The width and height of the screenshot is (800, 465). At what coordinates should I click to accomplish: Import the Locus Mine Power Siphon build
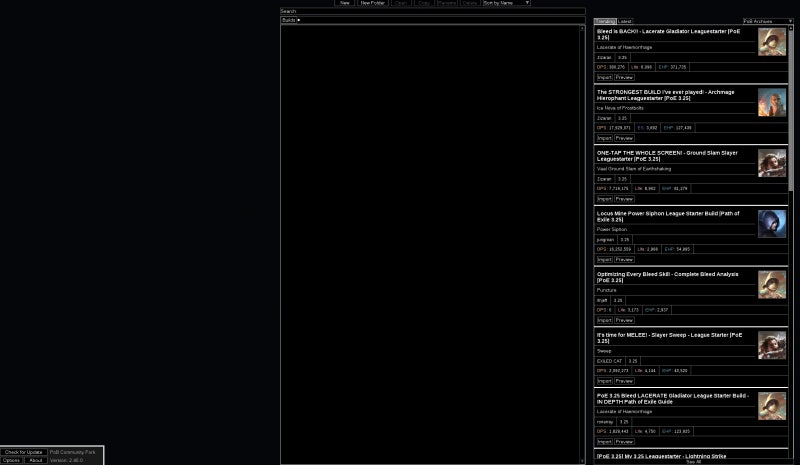coord(605,259)
